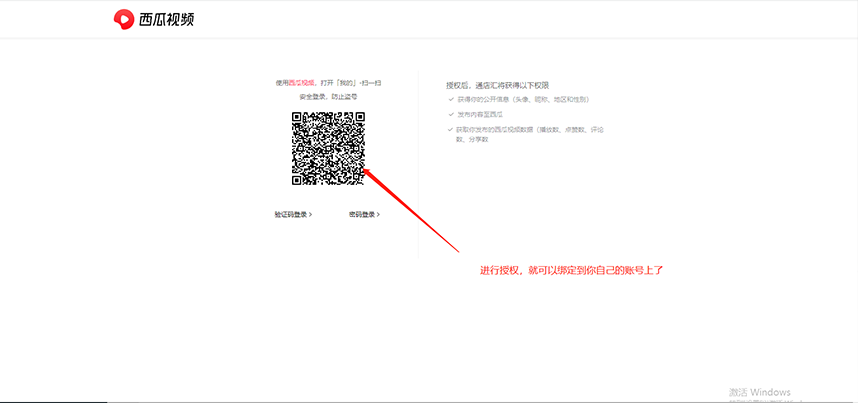Click the red 西瓜视频 text in scan instructions
Screen dimensions: 858x403
(x=302, y=83)
